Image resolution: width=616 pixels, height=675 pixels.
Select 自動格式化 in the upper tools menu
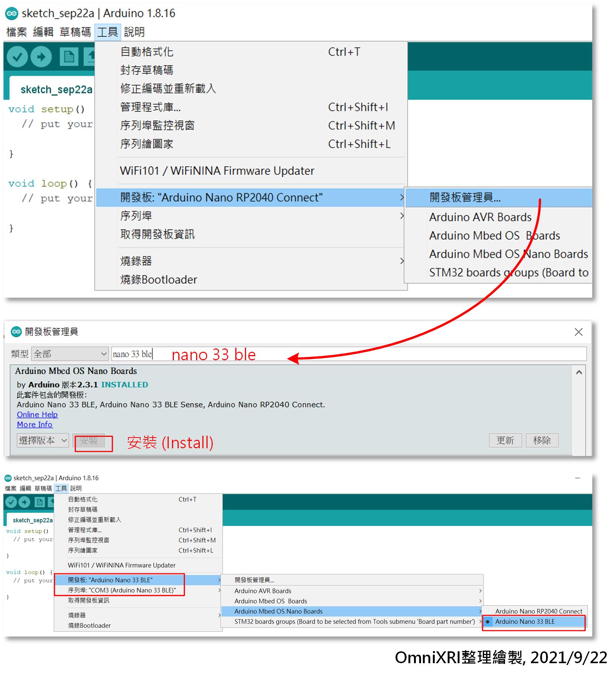[x=251, y=52]
